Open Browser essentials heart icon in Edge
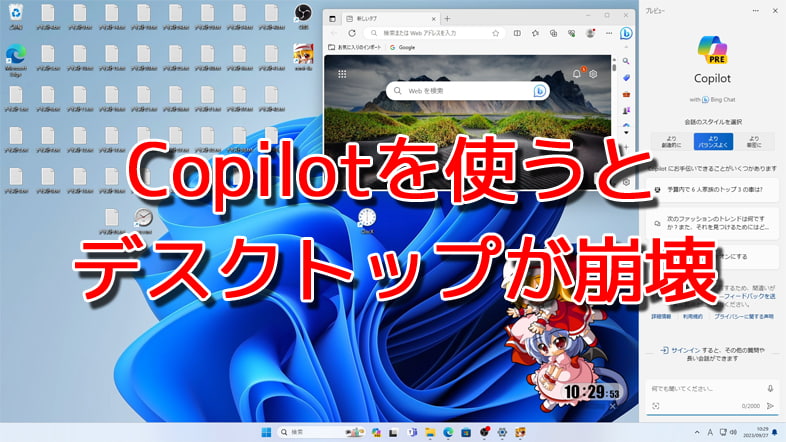Image resolution: width=786 pixels, height=442 pixels. [x=571, y=33]
